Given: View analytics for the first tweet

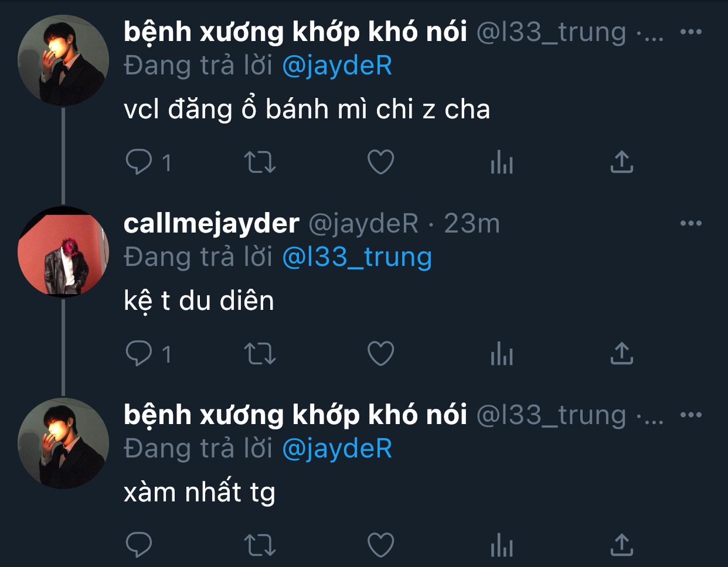Looking at the screenshot, I should click(x=501, y=162).
